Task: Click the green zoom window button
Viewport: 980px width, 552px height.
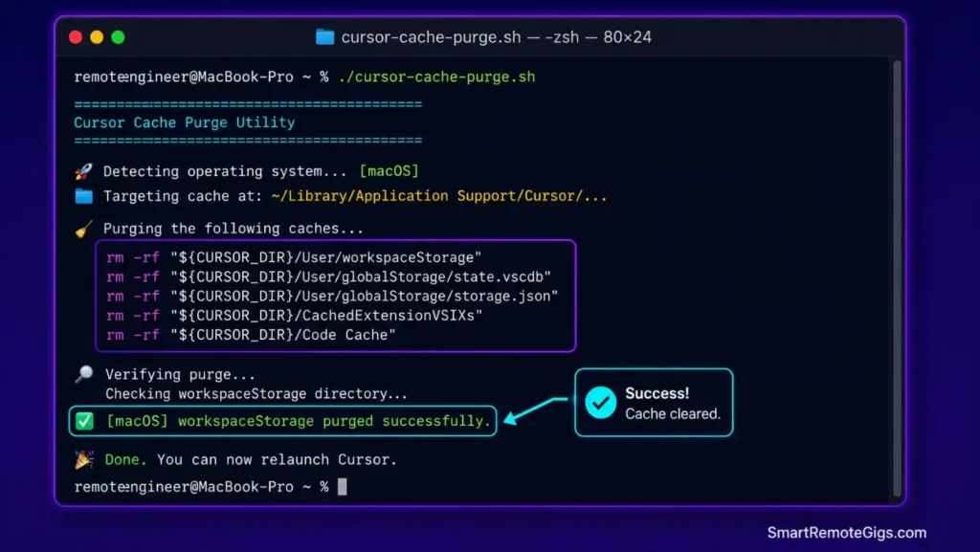Action: pyautogui.click(x=118, y=37)
